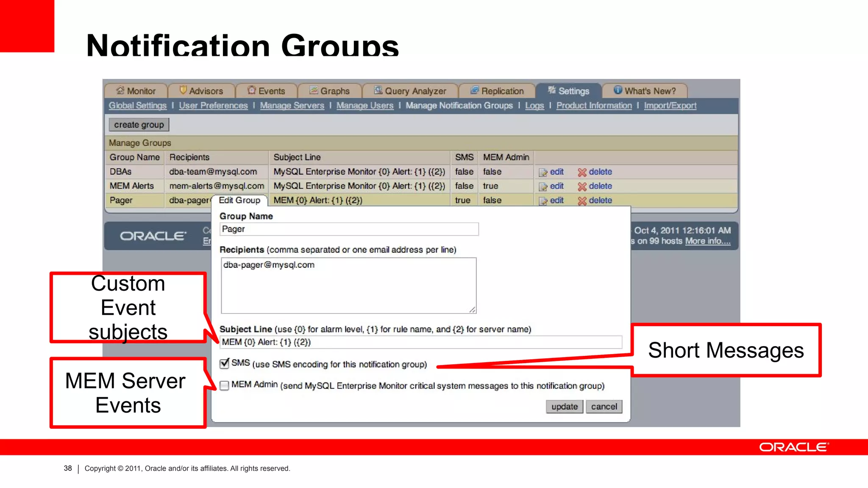The image size is (868, 488).
Task: Click the Subject Line input field
Action: (420, 342)
